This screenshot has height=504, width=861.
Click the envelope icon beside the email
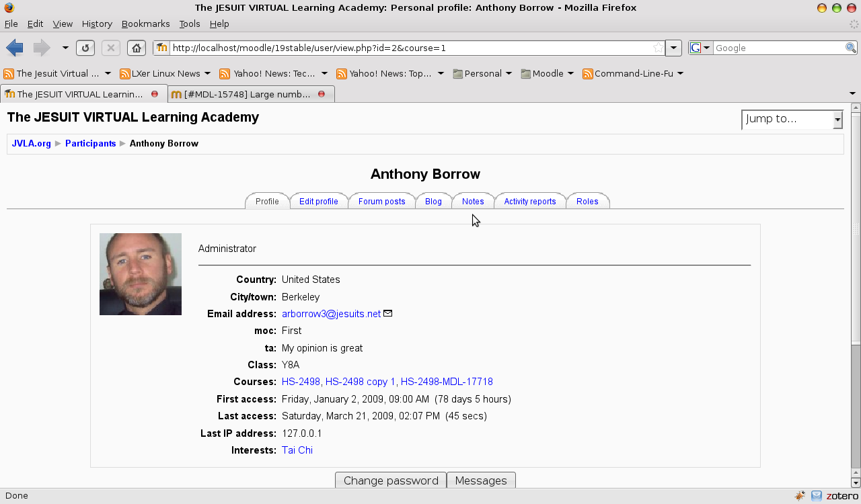(387, 313)
